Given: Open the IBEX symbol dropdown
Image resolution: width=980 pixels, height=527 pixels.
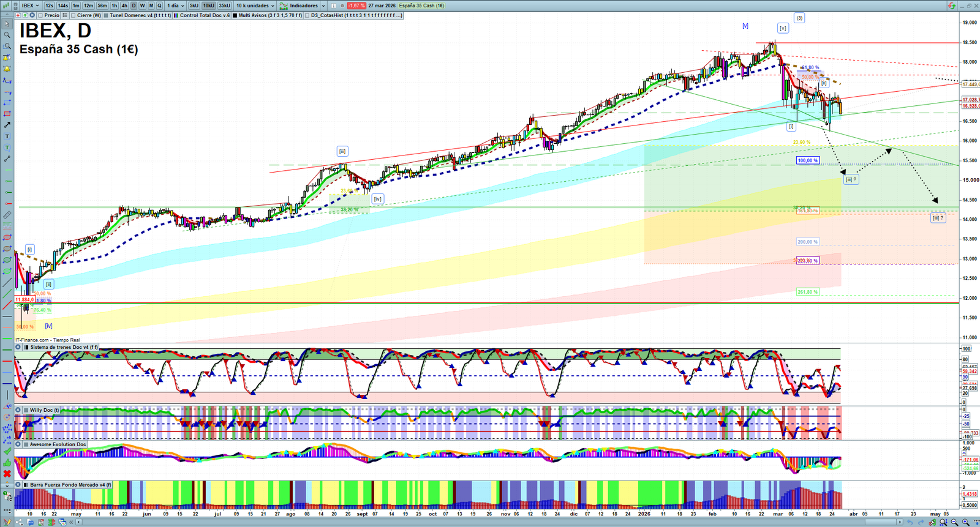Looking at the screenshot, I should 29,6.
